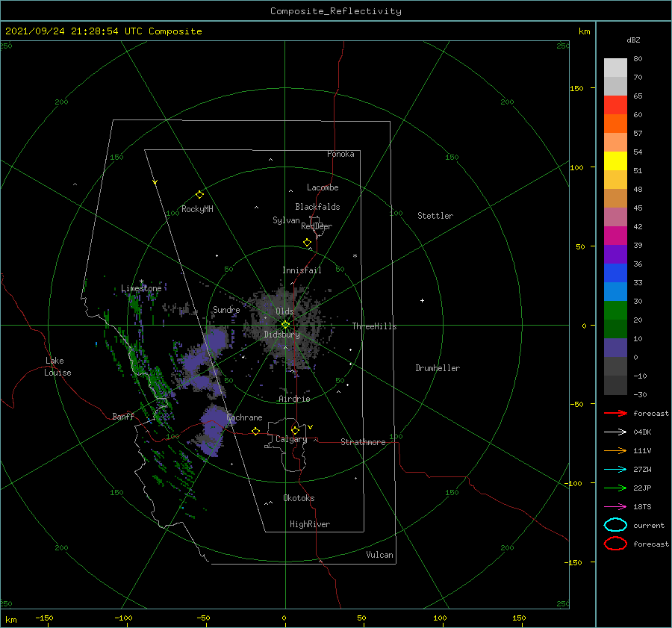The width and height of the screenshot is (672, 628).
Task: Pick the orange swatch between 60 and 57 dBZ
Action: click(615, 124)
